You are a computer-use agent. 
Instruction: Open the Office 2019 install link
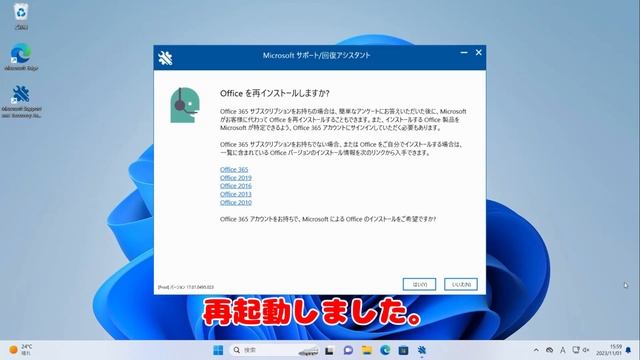236,178
